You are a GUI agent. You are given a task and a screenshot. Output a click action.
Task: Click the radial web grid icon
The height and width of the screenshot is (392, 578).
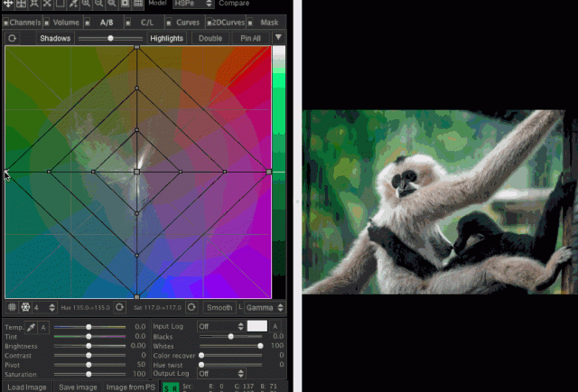point(25,307)
